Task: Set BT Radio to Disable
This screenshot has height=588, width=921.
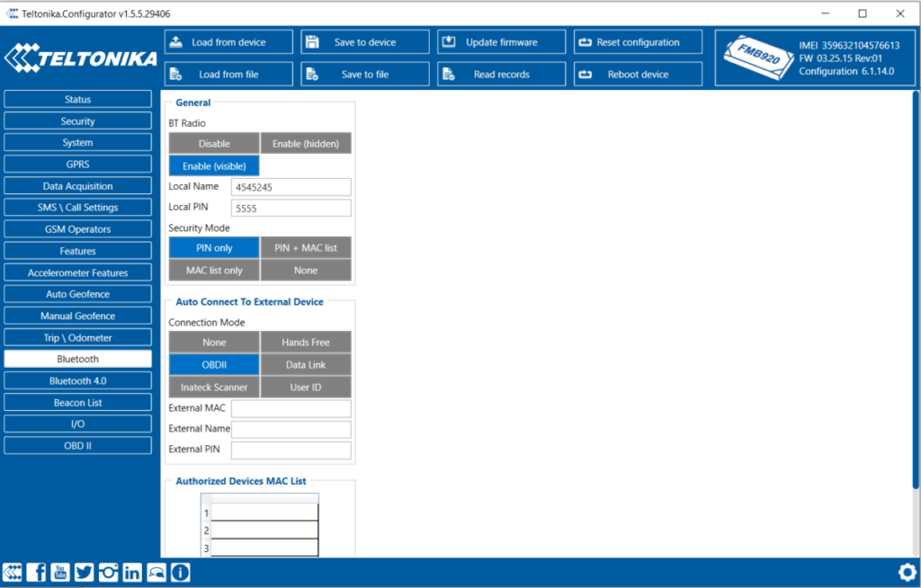Action: [x=214, y=143]
